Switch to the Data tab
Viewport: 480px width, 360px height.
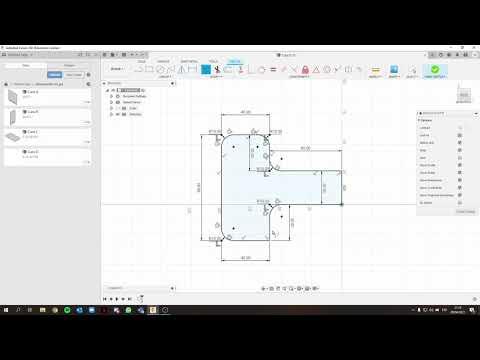pyautogui.click(x=26, y=65)
